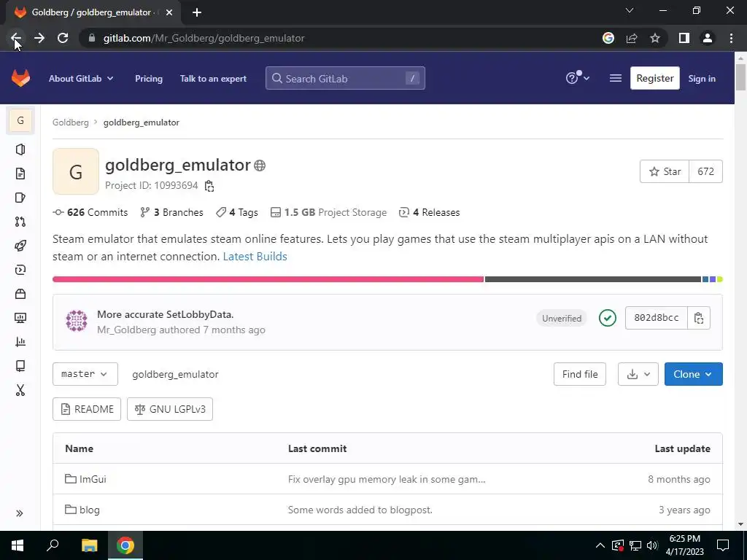Open the Latest Builds link
This screenshot has width=747, height=560.
click(255, 256)
